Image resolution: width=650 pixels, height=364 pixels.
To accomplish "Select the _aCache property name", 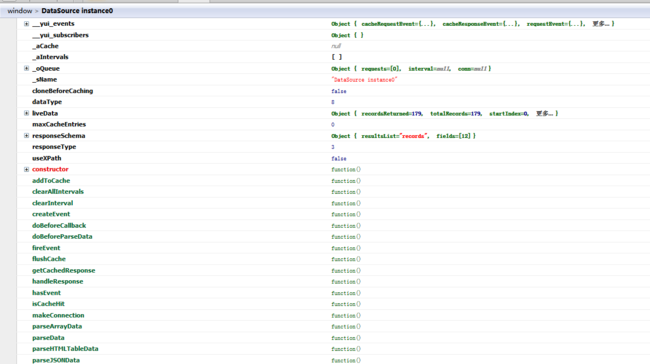I will click(45, 46).
